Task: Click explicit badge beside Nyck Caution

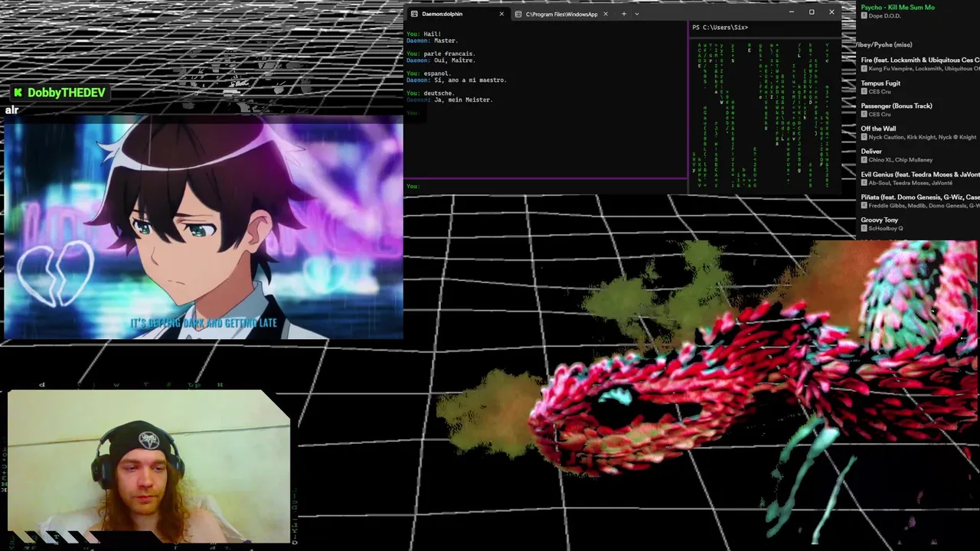Action: tap(864, 138)
